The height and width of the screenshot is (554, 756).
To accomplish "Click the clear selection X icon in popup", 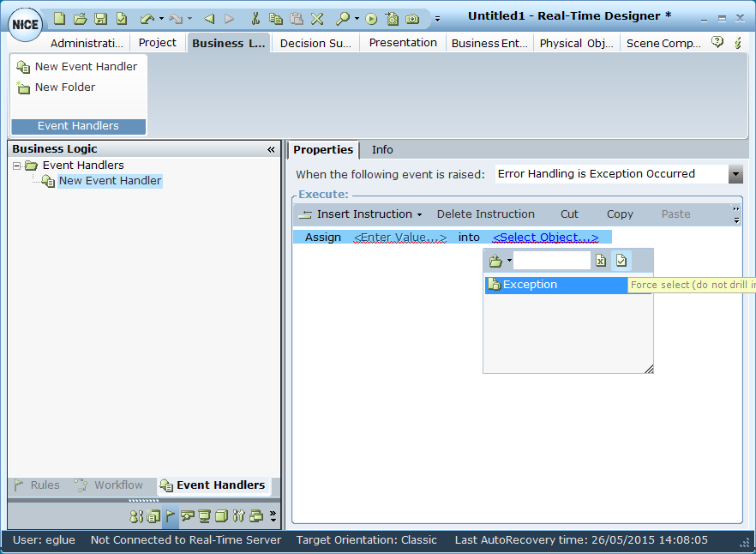I will 602,261.
